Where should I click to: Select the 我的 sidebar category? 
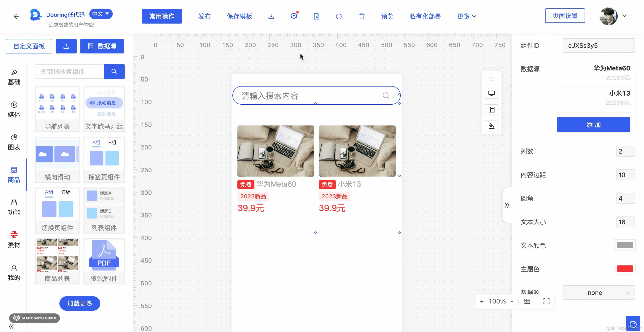click(x=14, y=273)
